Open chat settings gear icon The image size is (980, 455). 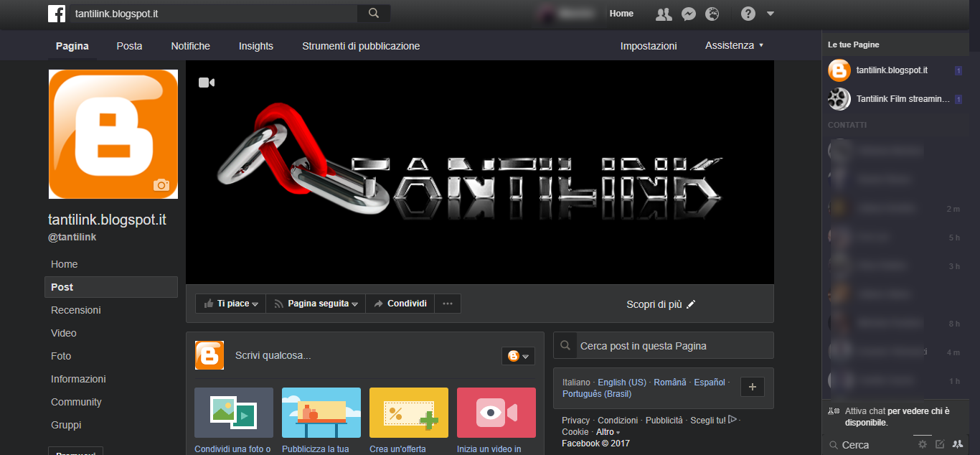[923, 444]
